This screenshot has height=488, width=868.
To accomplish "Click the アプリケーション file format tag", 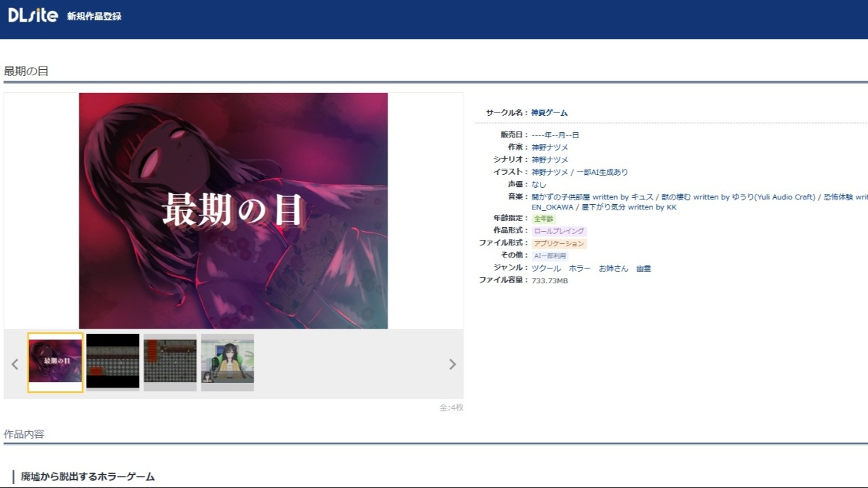I will [559, 243].
